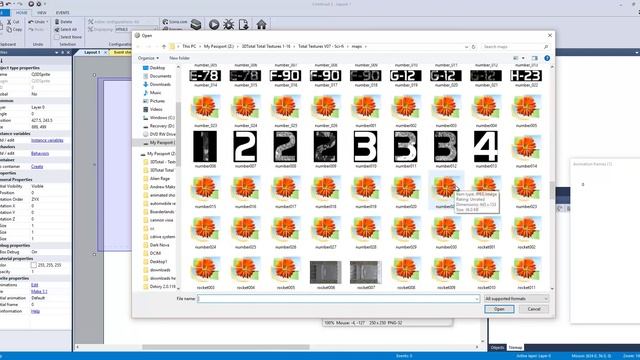Select Music in the navigation pane
This screenshot has height=360, width=640.
[x=155, y=93]
